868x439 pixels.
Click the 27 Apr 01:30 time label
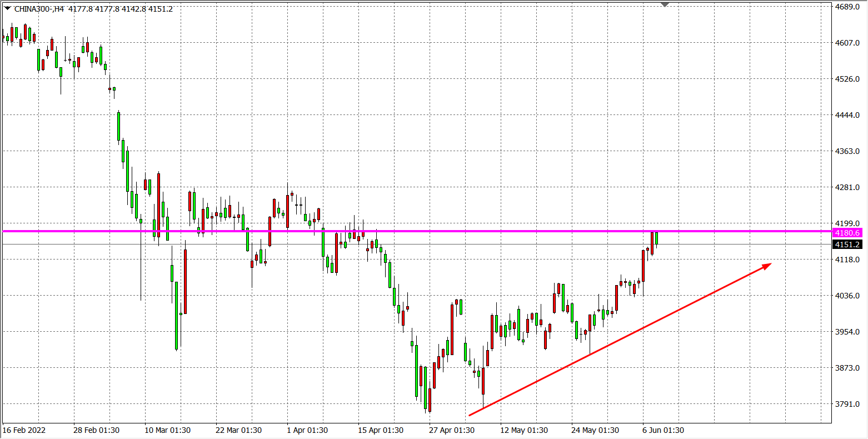click(452, 431)
